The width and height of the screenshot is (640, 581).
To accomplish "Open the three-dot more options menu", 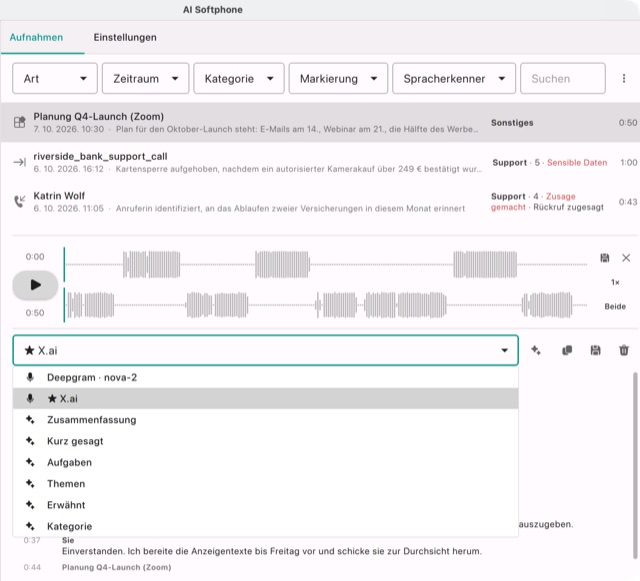I will pyautogui.click(x=624, y=78).
